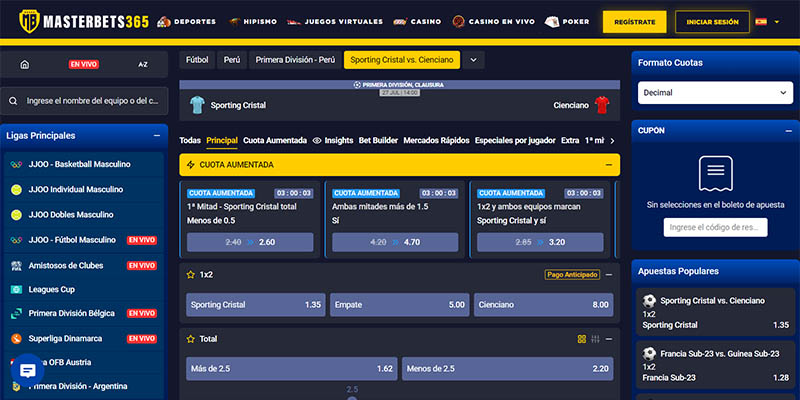Switch to the Principal tab
The image size is (800, 400).
222,140
